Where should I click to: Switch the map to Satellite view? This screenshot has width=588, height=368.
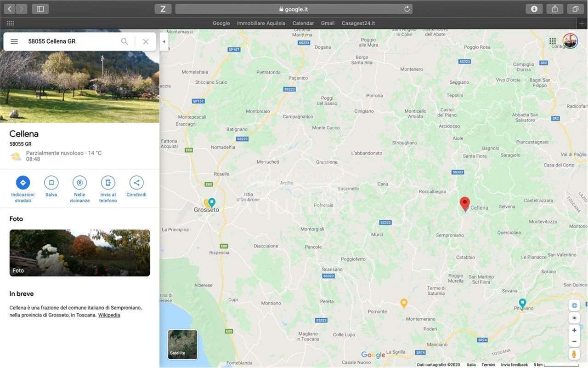(182, 344)
